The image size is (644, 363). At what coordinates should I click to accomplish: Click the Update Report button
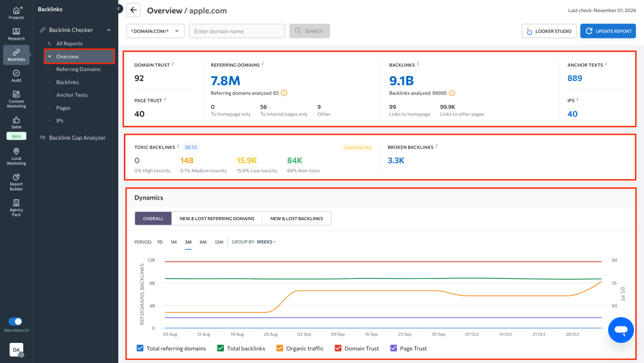click(608, 31)
